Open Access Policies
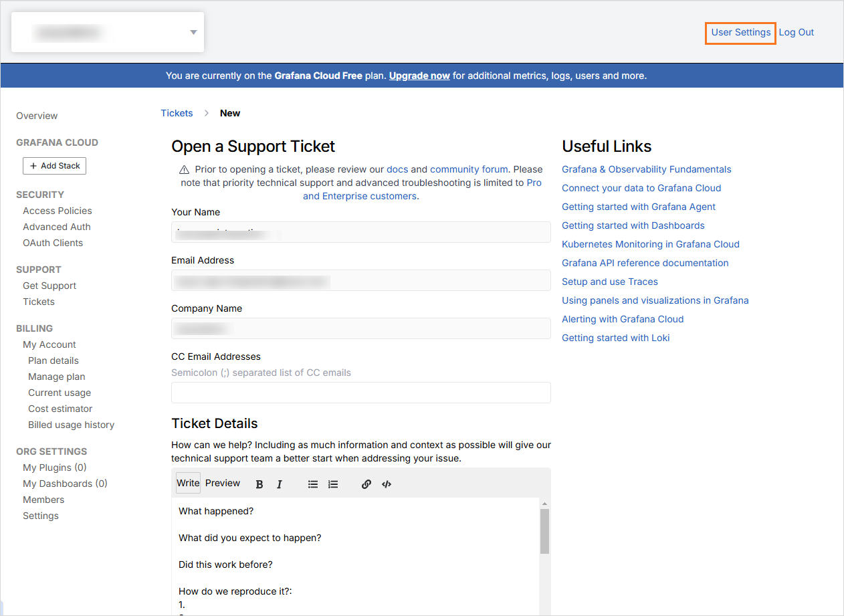The height and width of the screenshot is (616, 844). [58, 211]
